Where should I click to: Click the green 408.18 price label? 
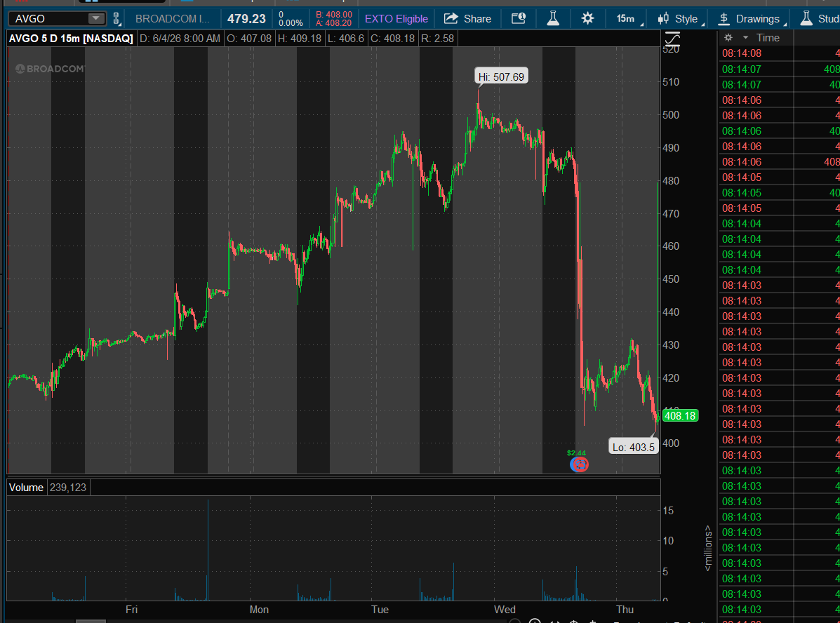coord(681,416)
